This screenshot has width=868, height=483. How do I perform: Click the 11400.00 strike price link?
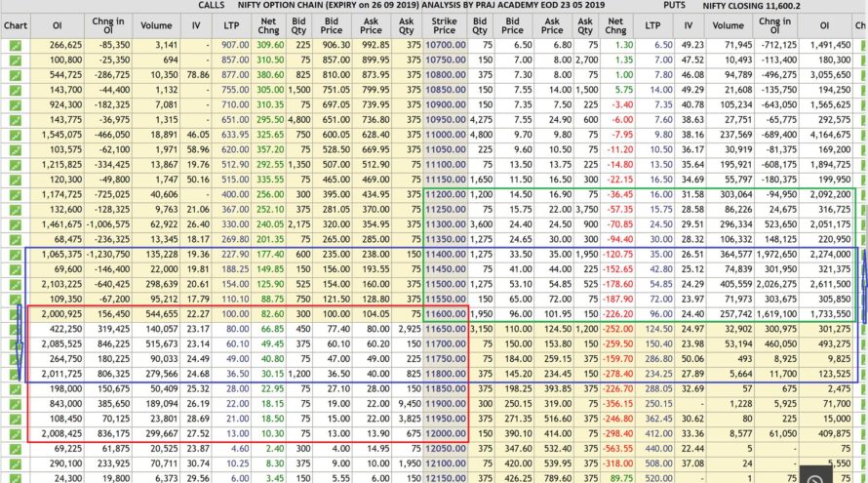coord(446,255)
